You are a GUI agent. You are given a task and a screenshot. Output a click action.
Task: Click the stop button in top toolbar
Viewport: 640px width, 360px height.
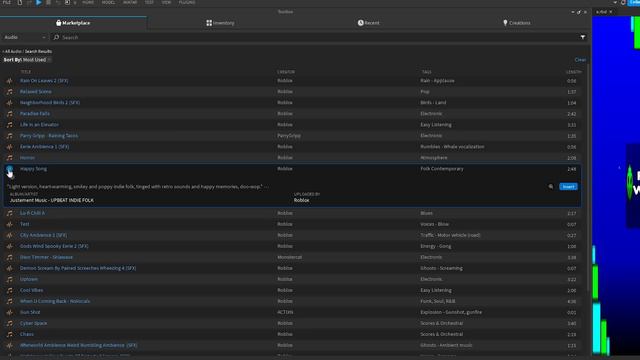click(48, 2)
